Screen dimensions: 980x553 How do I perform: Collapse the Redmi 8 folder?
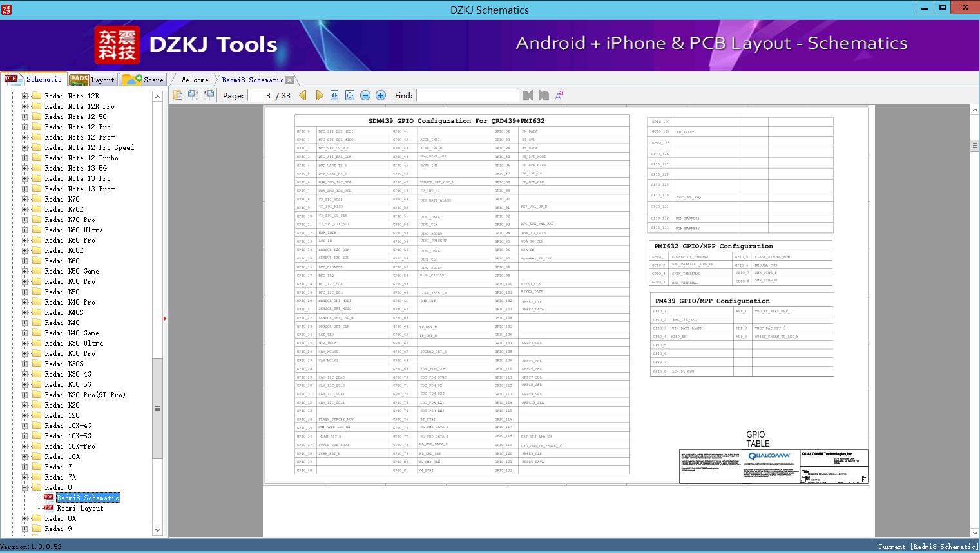click(x=24, y=487)
